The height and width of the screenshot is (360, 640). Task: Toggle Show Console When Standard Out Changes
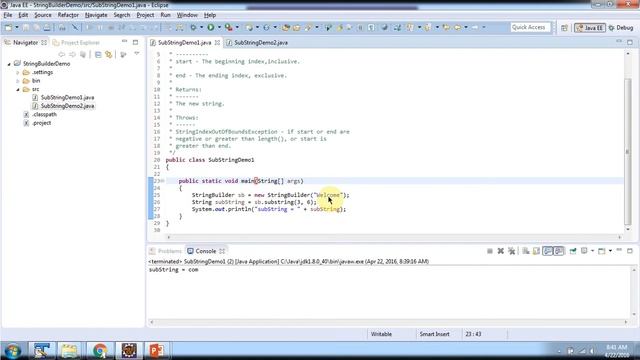coord(548,251)
